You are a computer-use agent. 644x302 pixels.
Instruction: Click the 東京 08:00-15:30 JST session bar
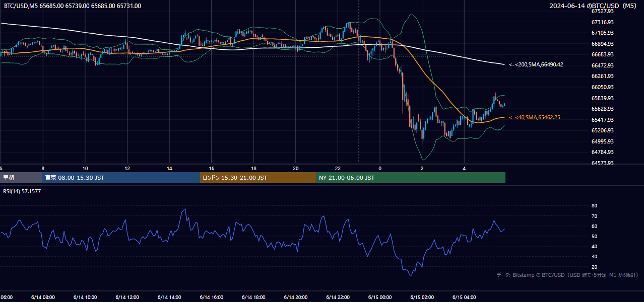click(x=121, y=178)
